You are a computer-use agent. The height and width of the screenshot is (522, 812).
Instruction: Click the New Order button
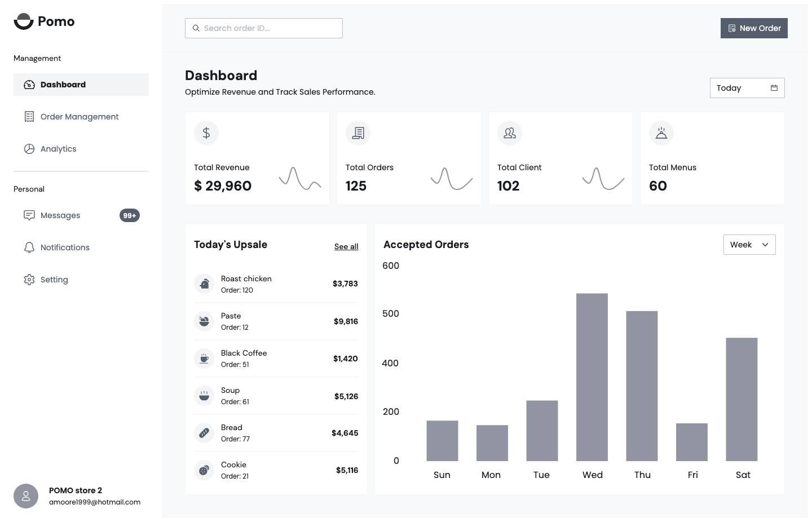[754, 28]
